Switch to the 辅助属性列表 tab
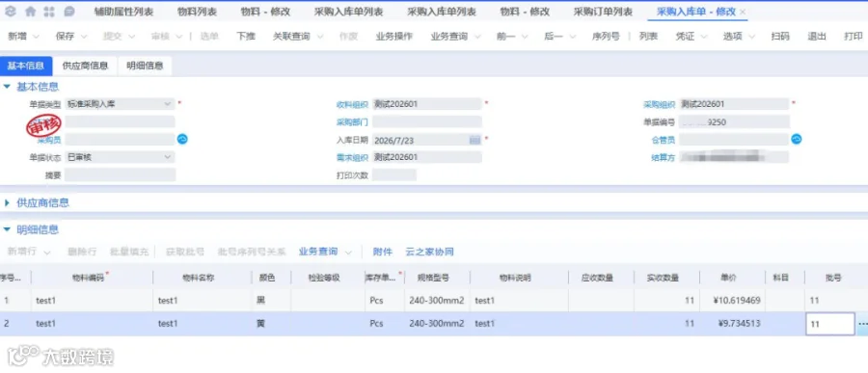Screen dimensions: 868x373 pos(124,12)
